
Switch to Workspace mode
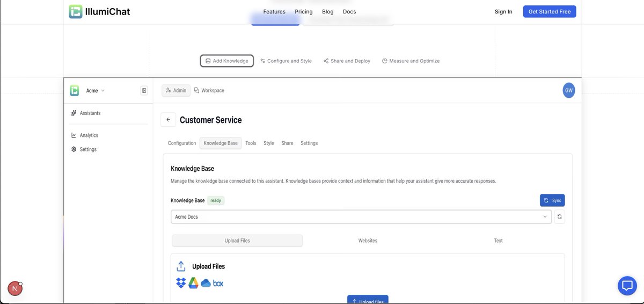pyautogui.click(x=209, y=90)
